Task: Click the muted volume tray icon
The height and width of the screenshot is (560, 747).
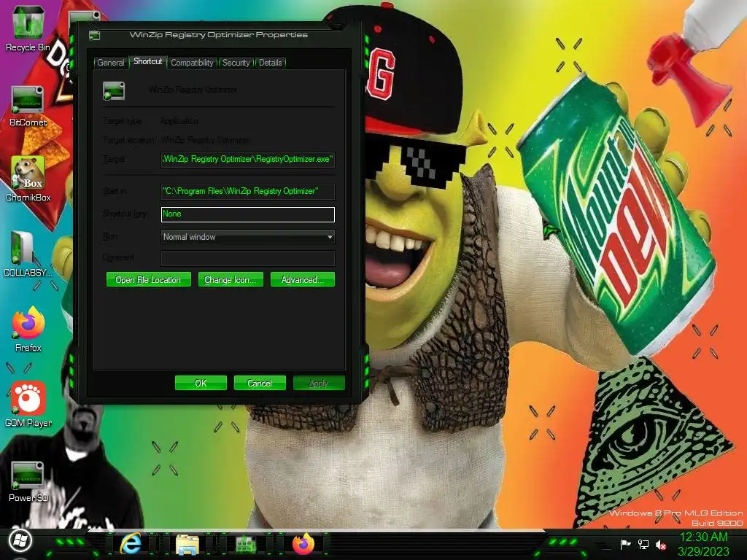Action: 661,544
